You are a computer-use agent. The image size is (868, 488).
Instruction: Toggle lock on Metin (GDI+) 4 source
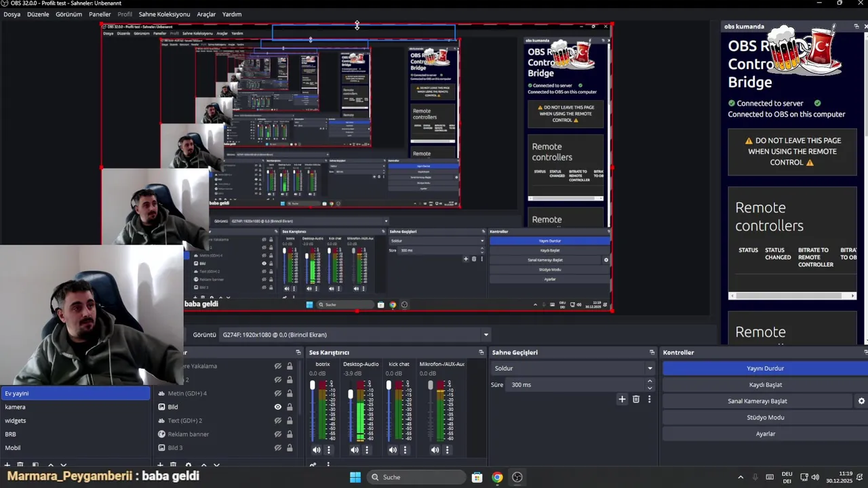click(290, 393)
